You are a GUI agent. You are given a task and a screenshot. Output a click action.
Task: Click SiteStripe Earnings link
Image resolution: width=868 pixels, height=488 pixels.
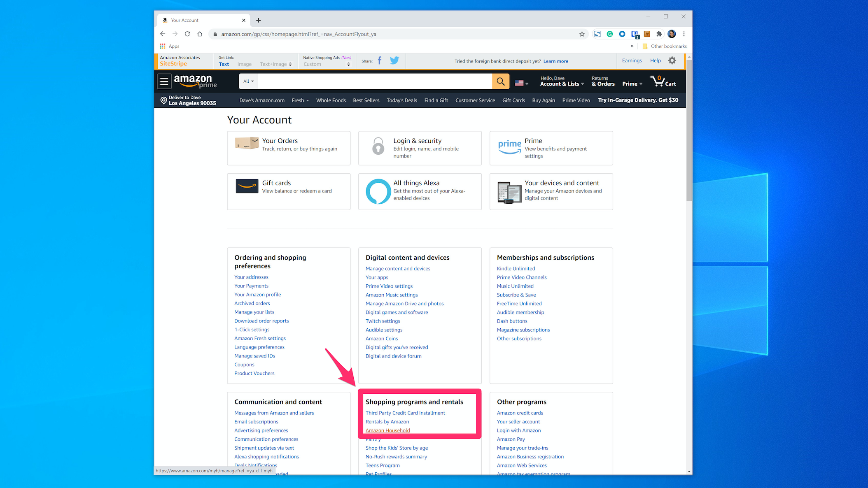tap(632, 60)
